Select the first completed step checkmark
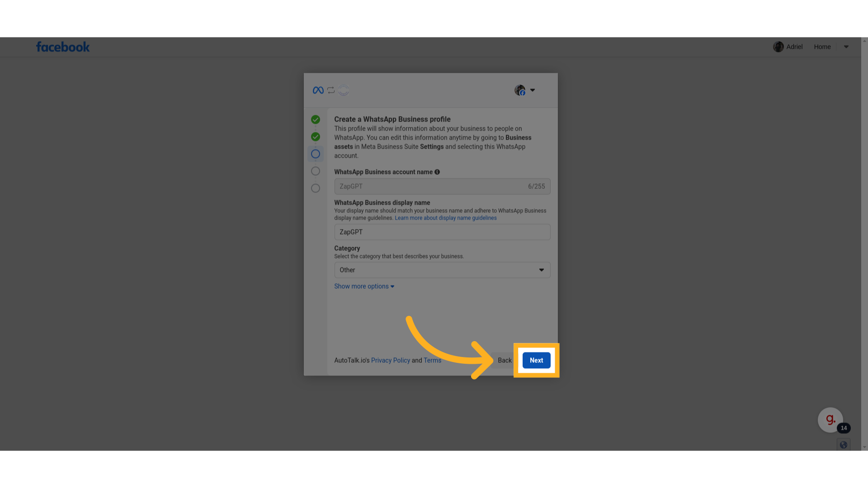 (316, 120)
